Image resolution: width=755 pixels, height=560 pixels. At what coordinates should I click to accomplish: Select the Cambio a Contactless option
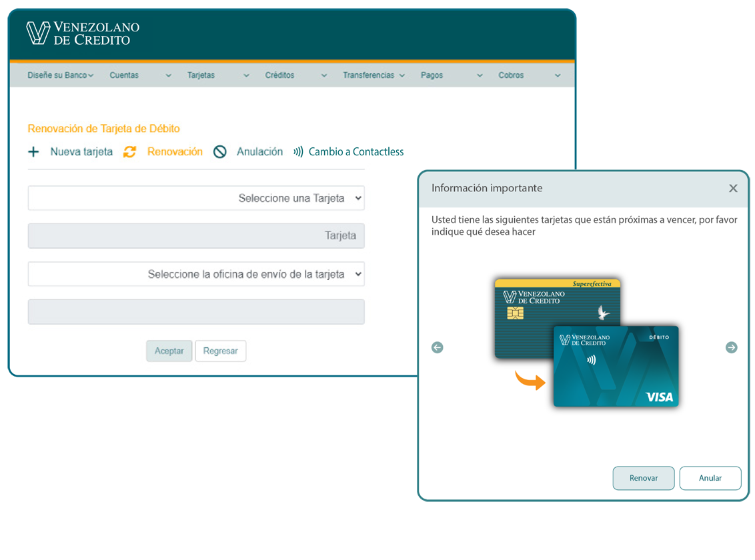point(356,152)
